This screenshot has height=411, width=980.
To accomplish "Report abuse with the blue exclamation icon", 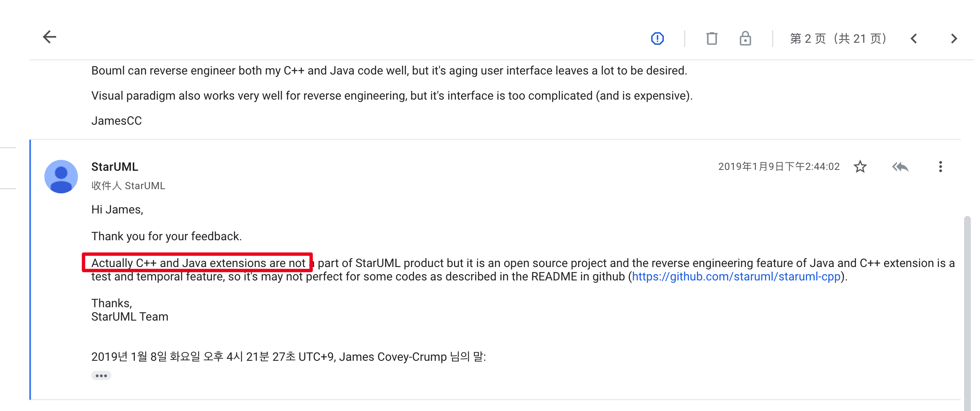I will click(658, 39).
